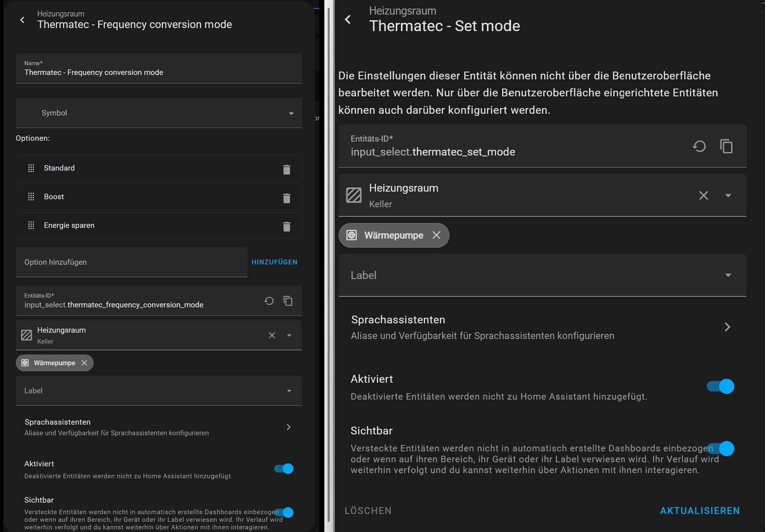
Task: Remove the Boost option with trash icon
Action: [x=286, y=198]
